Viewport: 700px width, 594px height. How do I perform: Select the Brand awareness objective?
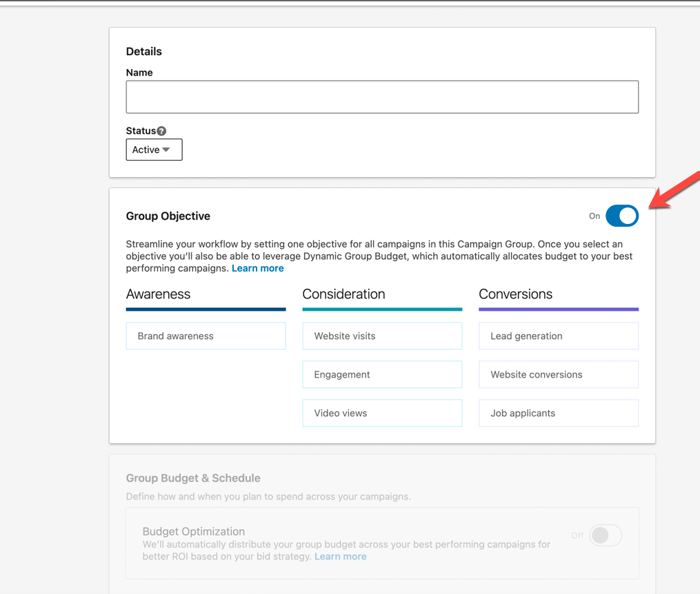tap(206, 336)
